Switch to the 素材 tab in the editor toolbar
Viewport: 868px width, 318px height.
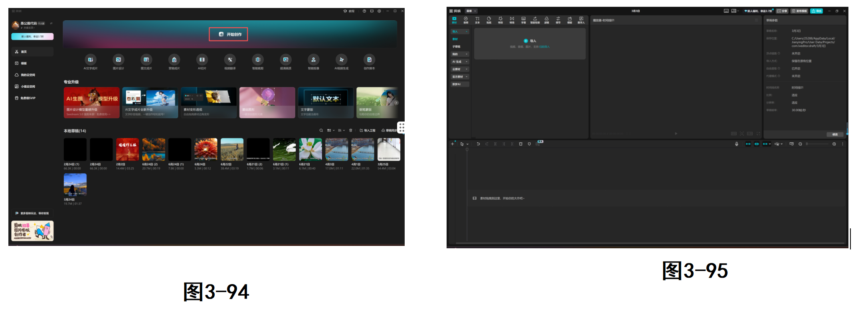[x=454, y=20]
